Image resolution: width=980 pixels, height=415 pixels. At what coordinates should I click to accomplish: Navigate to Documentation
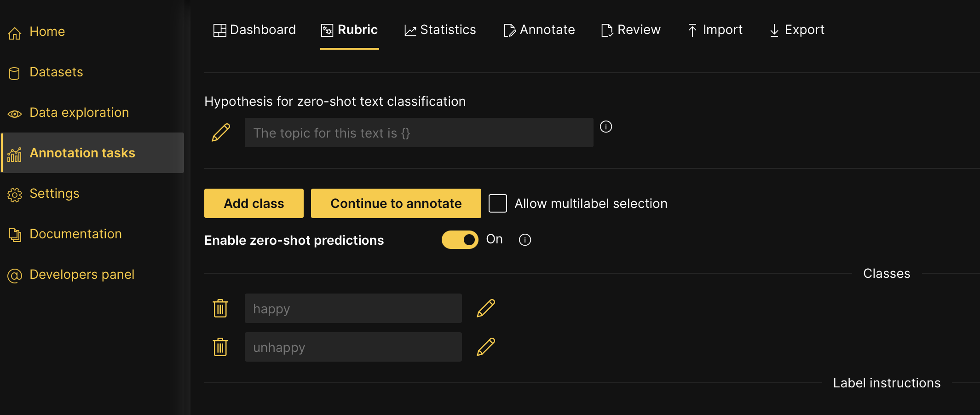click(75, 234)
